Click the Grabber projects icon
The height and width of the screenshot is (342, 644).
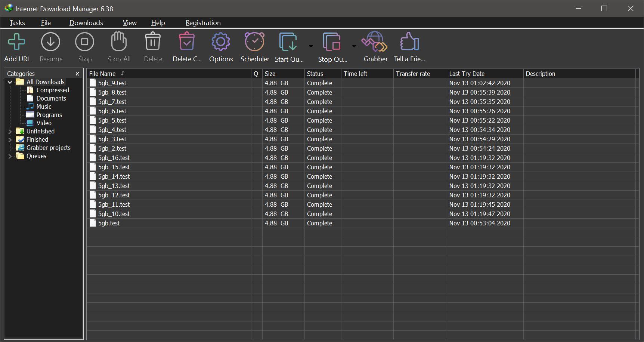(20, 148)
